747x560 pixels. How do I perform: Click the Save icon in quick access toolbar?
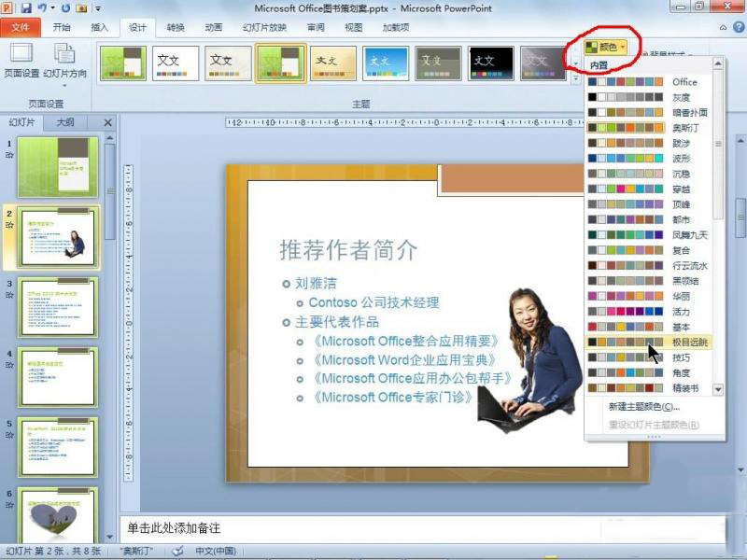(x=26, y=8)
